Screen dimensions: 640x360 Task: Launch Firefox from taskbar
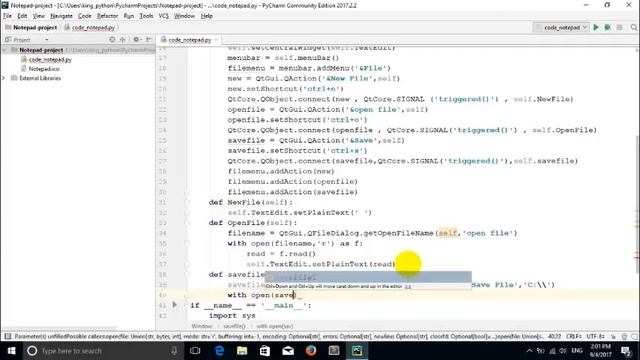[311, 351]
